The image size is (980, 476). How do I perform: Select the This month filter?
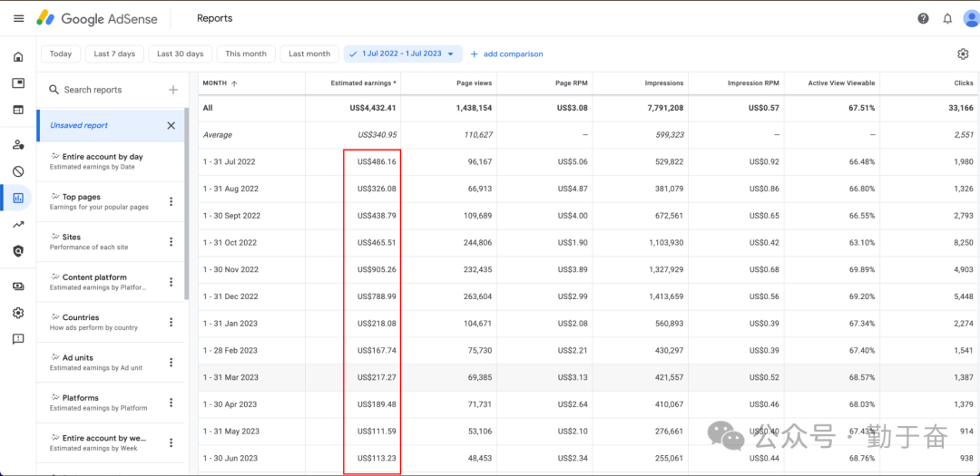pyautogui.click(x=246, y=53)
